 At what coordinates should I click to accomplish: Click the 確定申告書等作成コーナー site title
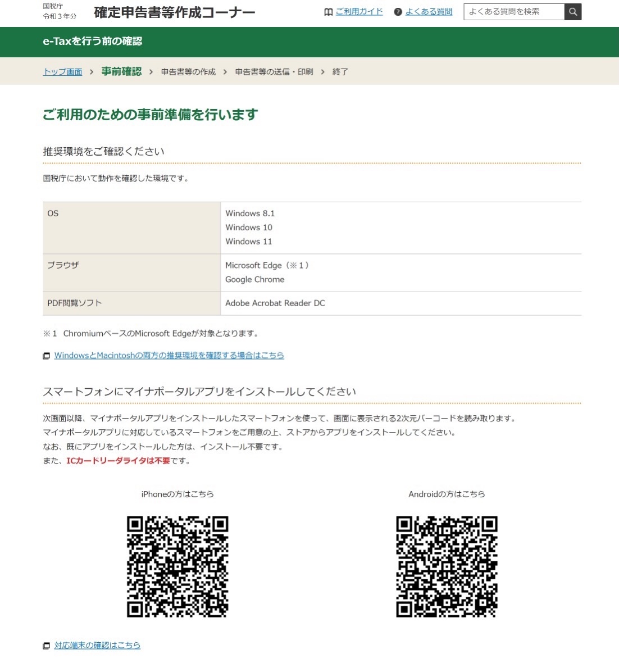point(175,12)
